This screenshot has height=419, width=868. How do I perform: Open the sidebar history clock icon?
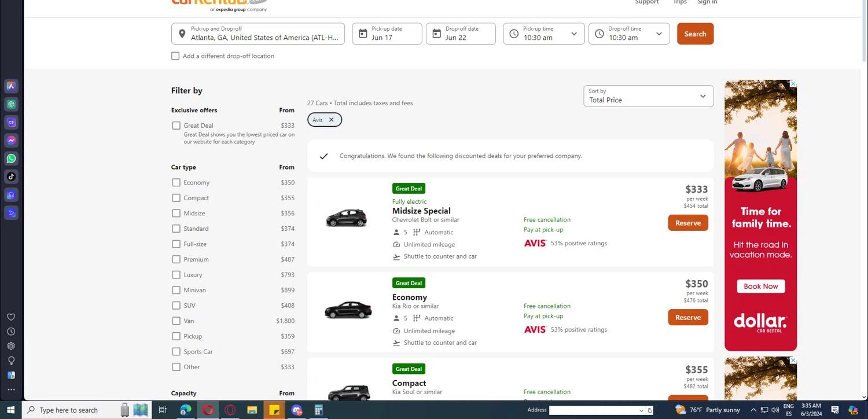click(x=11, y=332)
